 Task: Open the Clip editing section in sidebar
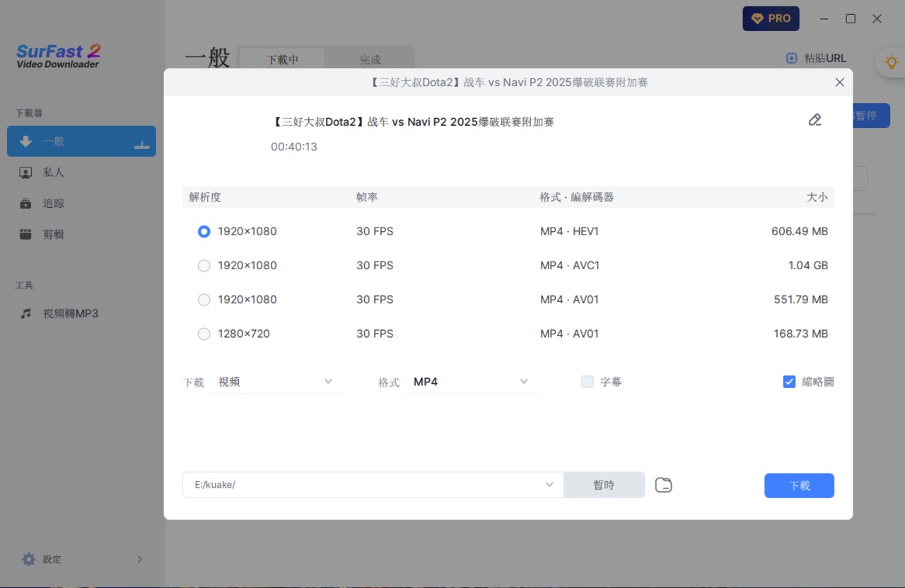53,235
